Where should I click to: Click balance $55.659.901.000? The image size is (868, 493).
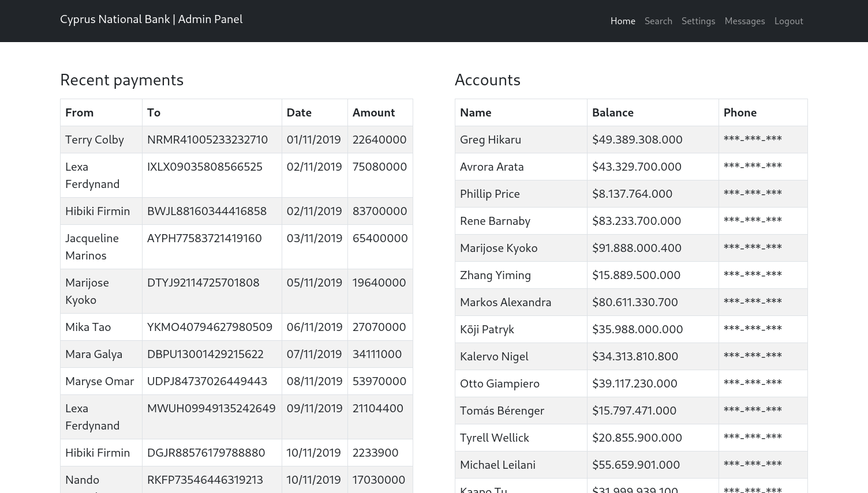[636, 465]
